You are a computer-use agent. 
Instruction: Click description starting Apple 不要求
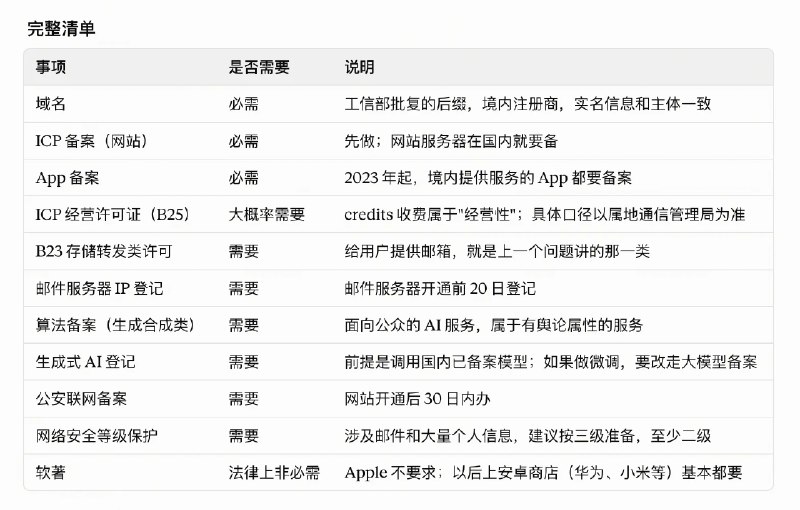click(x=543, y=473)
